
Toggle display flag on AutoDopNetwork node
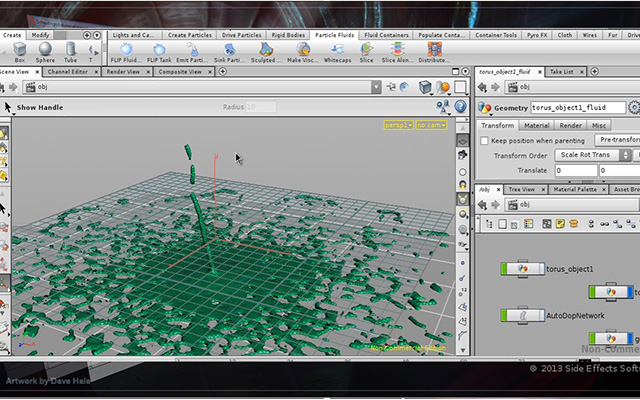coord(542,315)
